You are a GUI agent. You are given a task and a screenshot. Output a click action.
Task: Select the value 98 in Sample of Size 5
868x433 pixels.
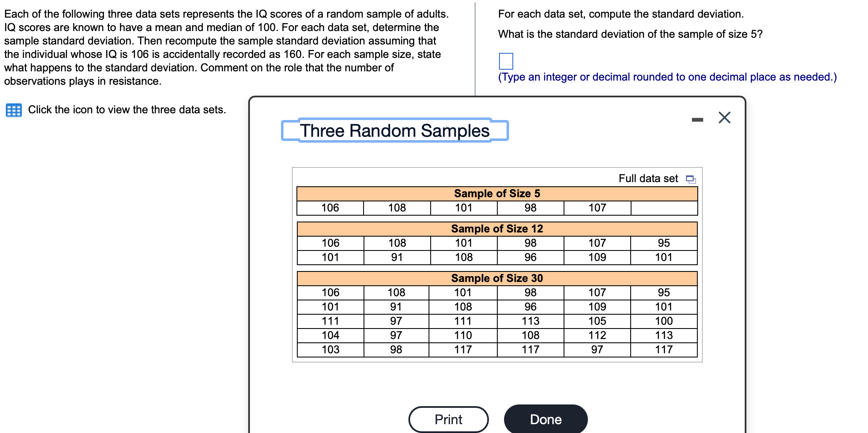pos(530,207)
